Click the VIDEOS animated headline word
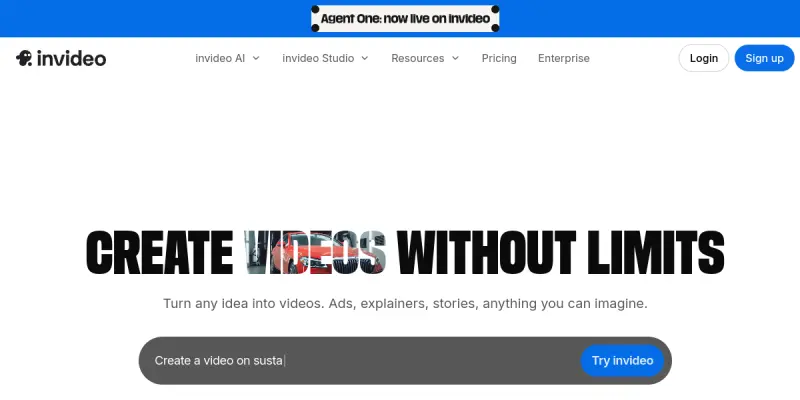The image size is (800, 400). tap(315, 252)
